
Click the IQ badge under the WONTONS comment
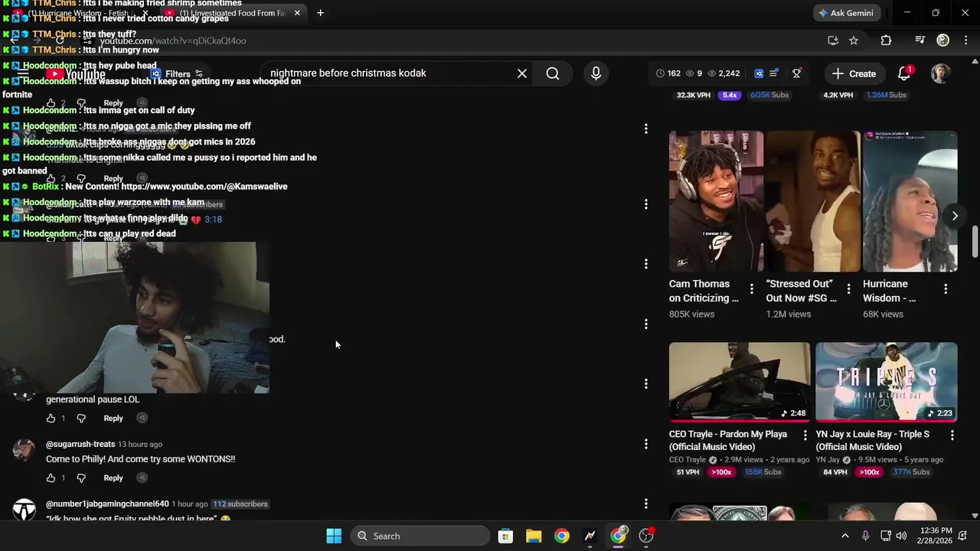click(142, 478)
